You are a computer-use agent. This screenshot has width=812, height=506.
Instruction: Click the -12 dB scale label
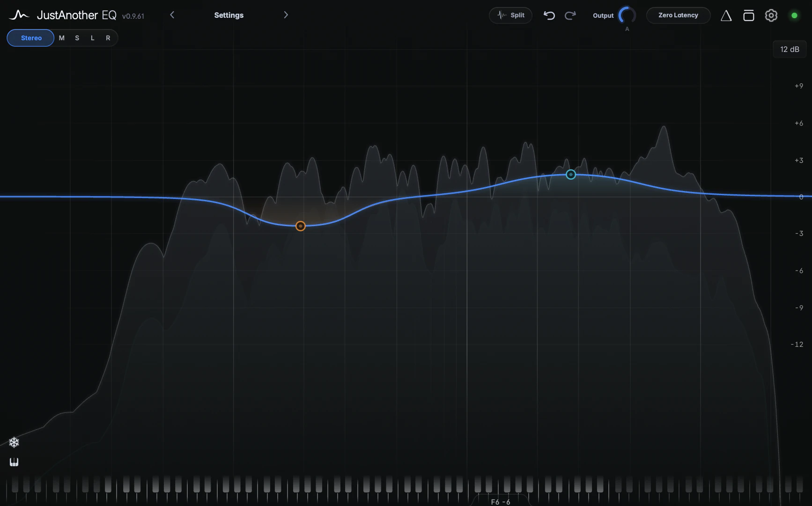[797, 344]
